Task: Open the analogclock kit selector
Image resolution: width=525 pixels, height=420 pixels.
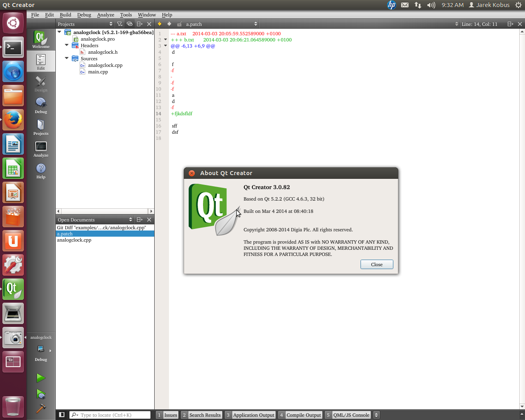Action: pos(41,349)
